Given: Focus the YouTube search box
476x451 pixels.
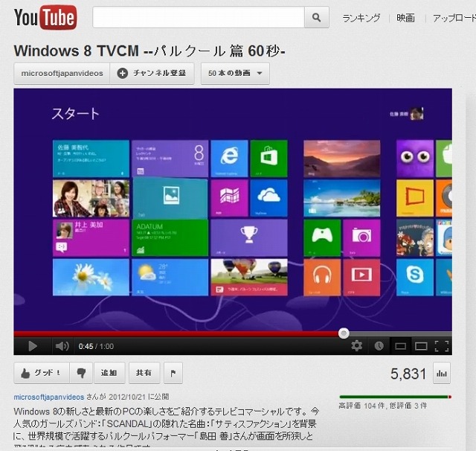Looking at the screenshot, I should [199, 17].
